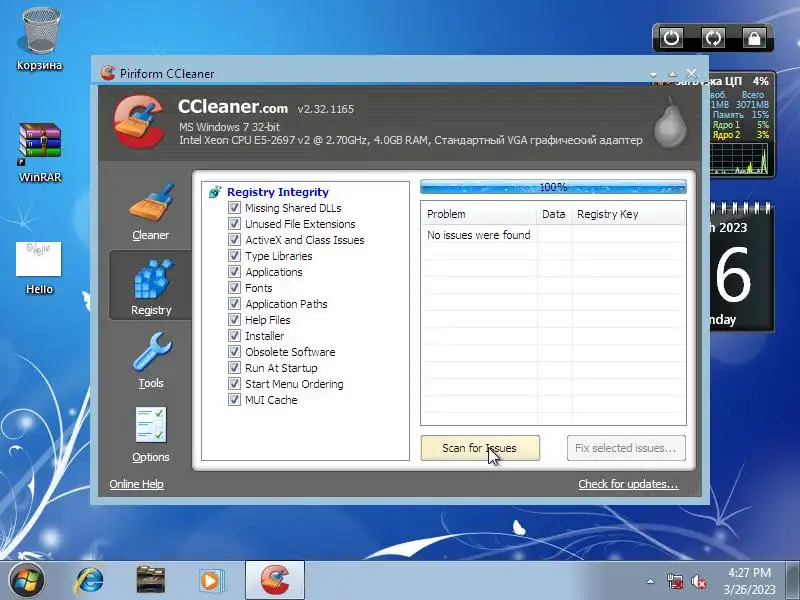Screen dimensions: 800x600
Task: Click the CPU usage graph gadget
Action: 739,158
